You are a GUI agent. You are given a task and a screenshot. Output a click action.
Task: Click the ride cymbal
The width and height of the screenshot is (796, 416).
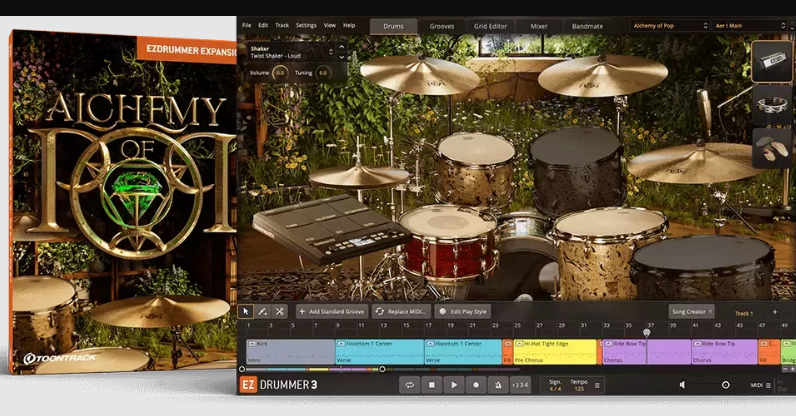click(695, 163)
